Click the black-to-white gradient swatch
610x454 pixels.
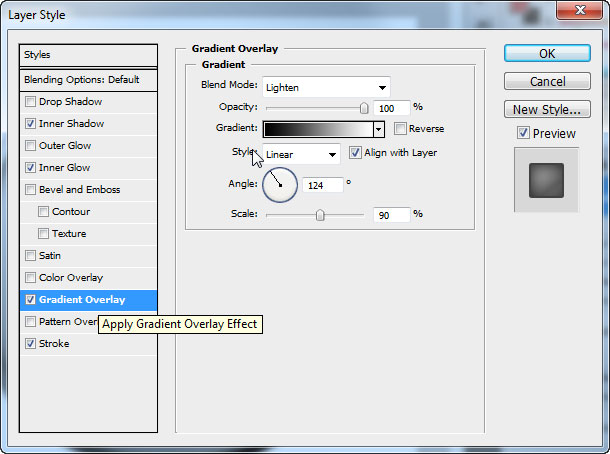317,129
